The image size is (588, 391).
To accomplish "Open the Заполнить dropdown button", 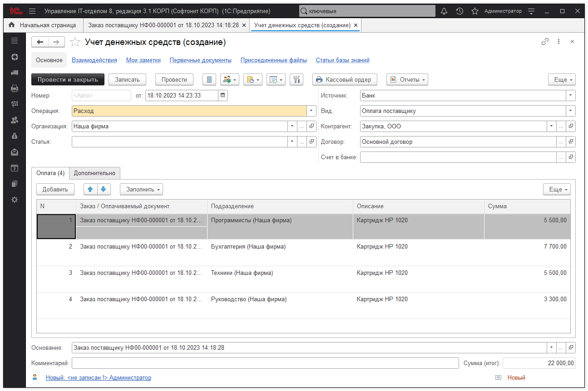I will click(x=141, y=189).
